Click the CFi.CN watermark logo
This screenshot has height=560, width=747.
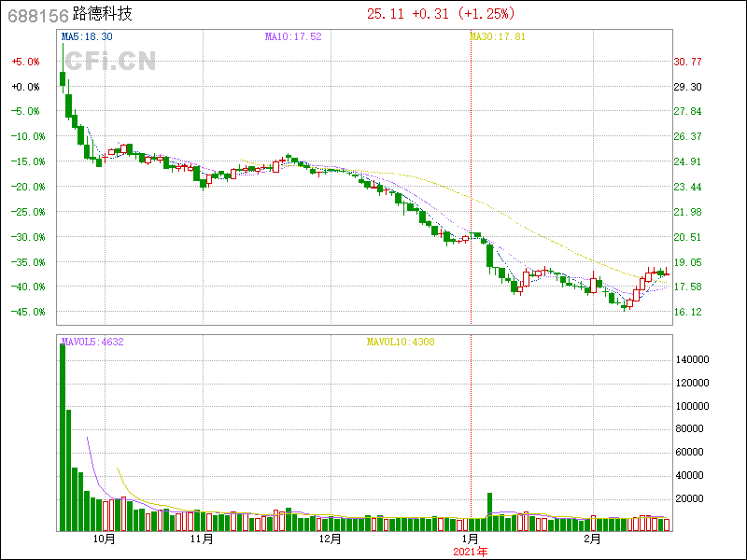point(111,62)
